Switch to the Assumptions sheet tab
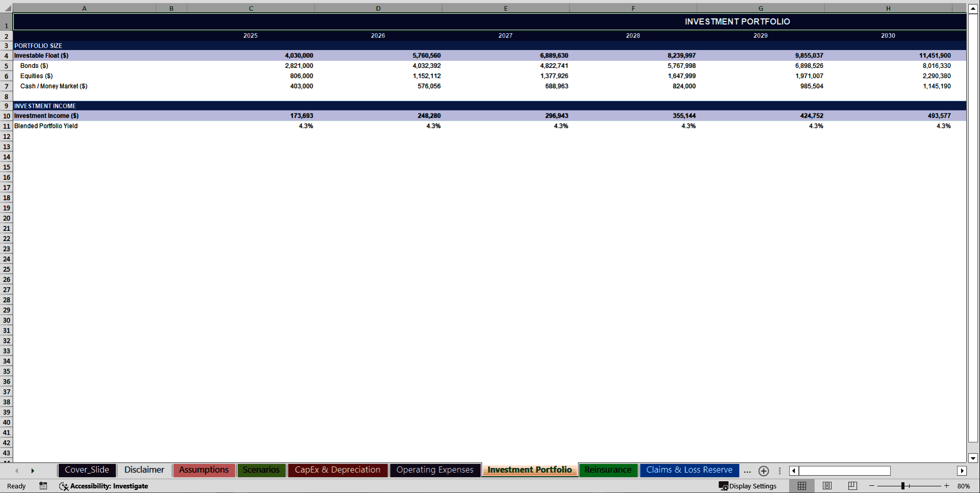 [x=204, y=469]
